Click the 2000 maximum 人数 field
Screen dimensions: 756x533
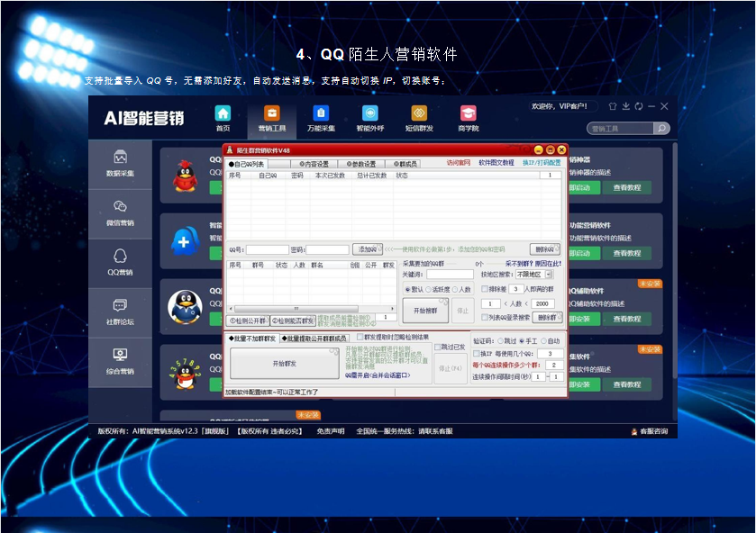542,303
